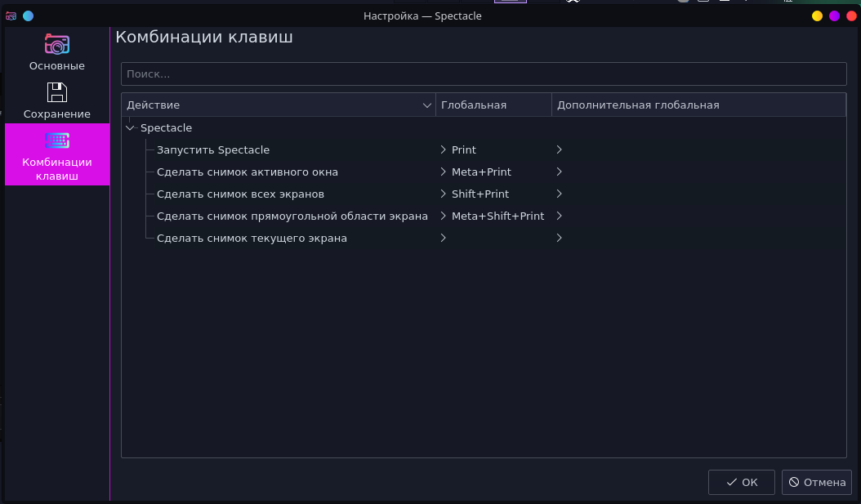861x504 pixels.
Task: Collapse the Spectacle tree group
Action: point(130,128)
